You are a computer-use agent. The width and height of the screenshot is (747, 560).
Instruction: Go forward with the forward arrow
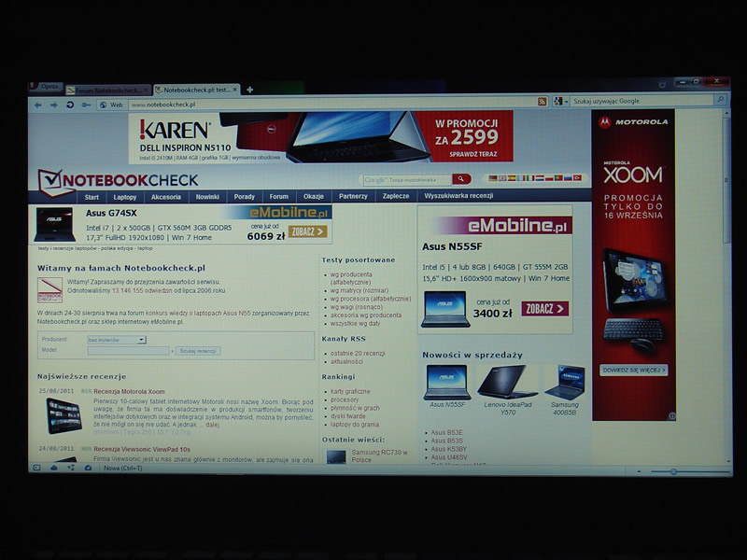click(x=54, y=105)
